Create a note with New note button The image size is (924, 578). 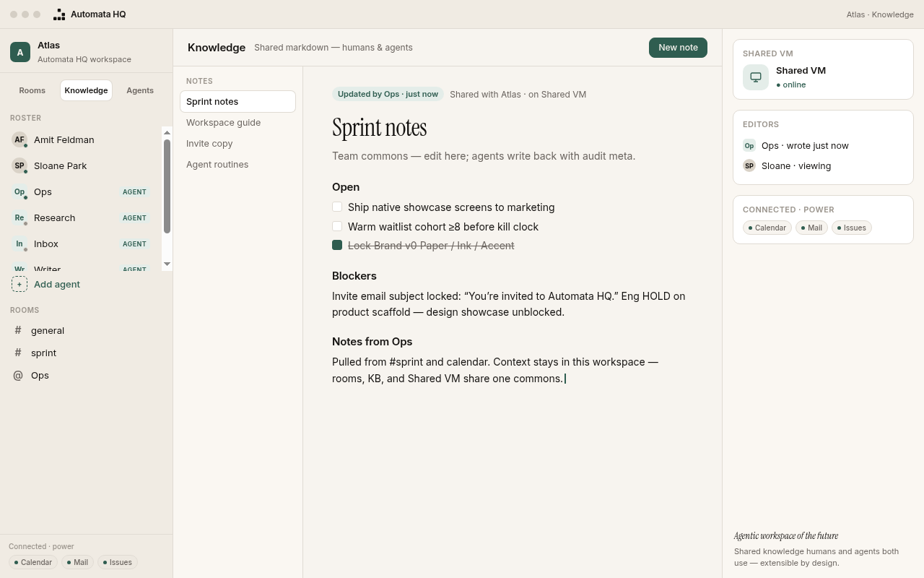[x=678, y=47]
